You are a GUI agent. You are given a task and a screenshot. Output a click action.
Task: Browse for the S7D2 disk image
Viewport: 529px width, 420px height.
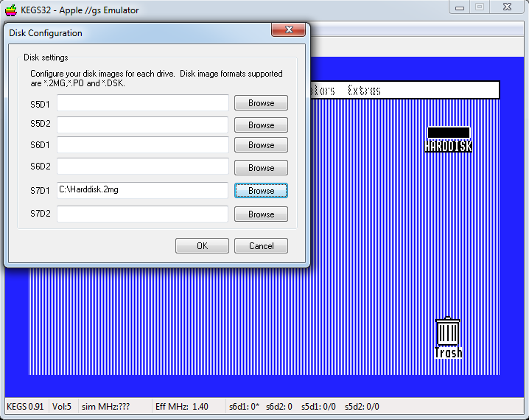(x=261, y=214)
